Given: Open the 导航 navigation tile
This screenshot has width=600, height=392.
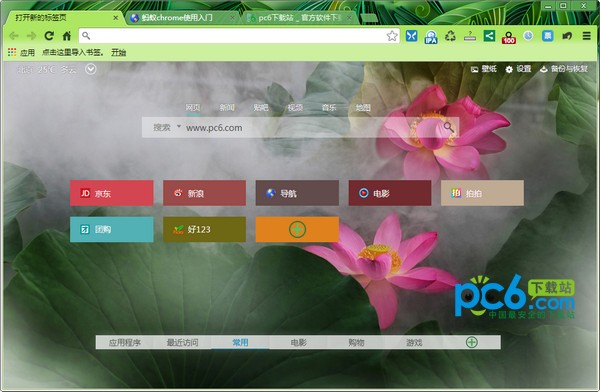Looking at the screenshot, I should [297, 193].
